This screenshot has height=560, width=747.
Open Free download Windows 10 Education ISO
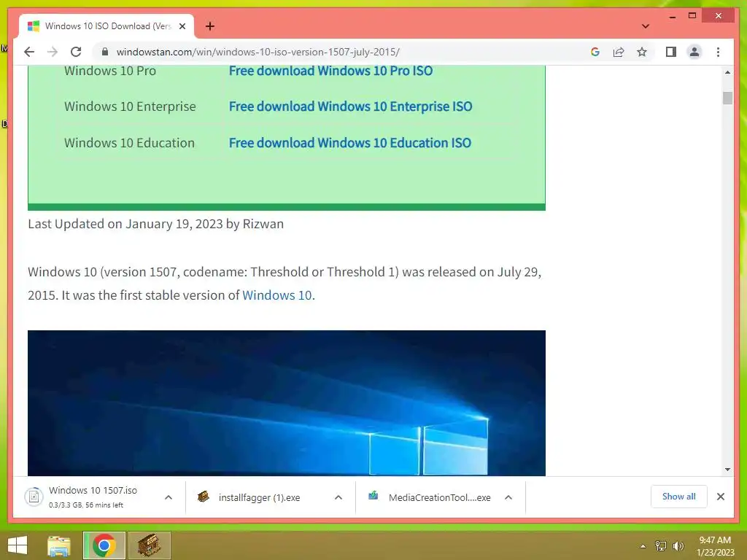[349, 143]
